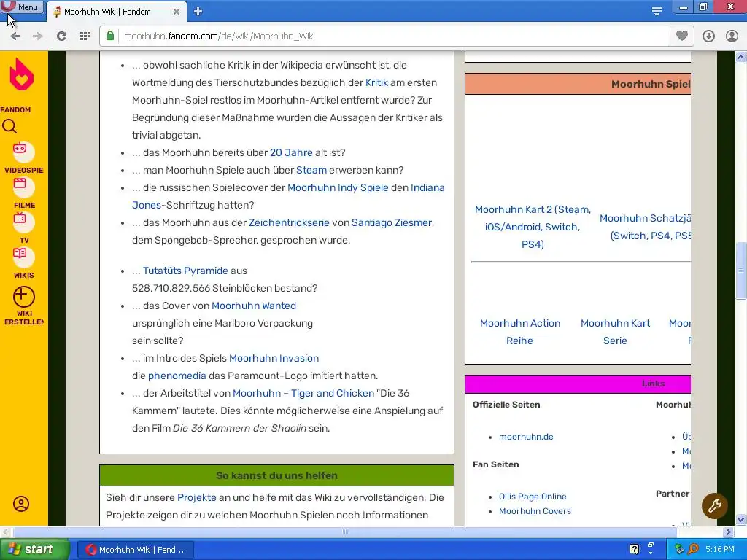Click the help question mark tray icon
The width and height of the screenshot is (747, 560).
click(x=634, y=549)
